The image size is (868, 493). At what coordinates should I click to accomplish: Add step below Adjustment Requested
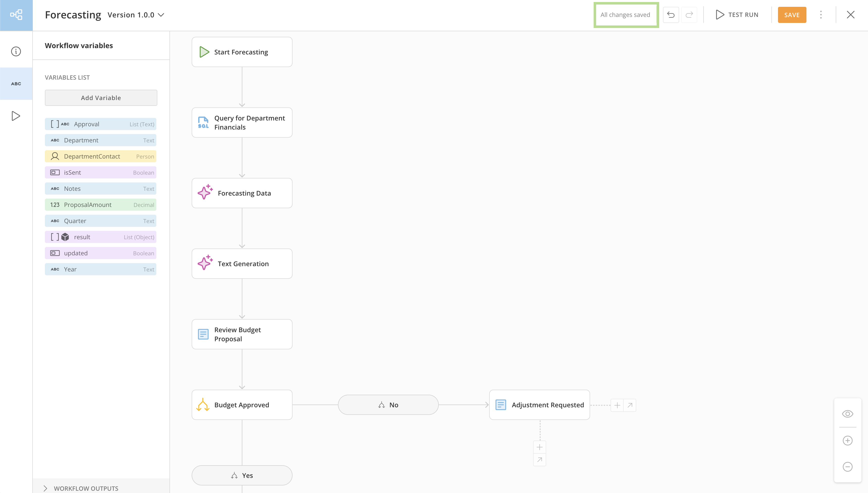[539, 447]
